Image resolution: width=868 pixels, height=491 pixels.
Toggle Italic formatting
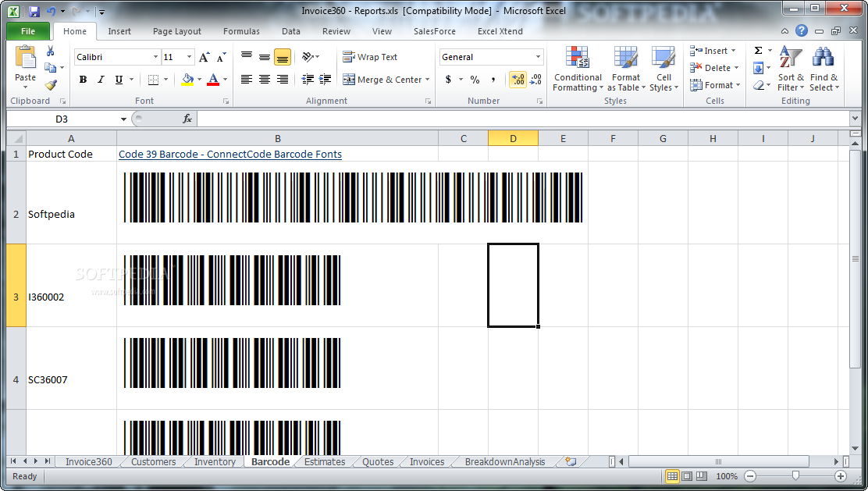point(101,80)
